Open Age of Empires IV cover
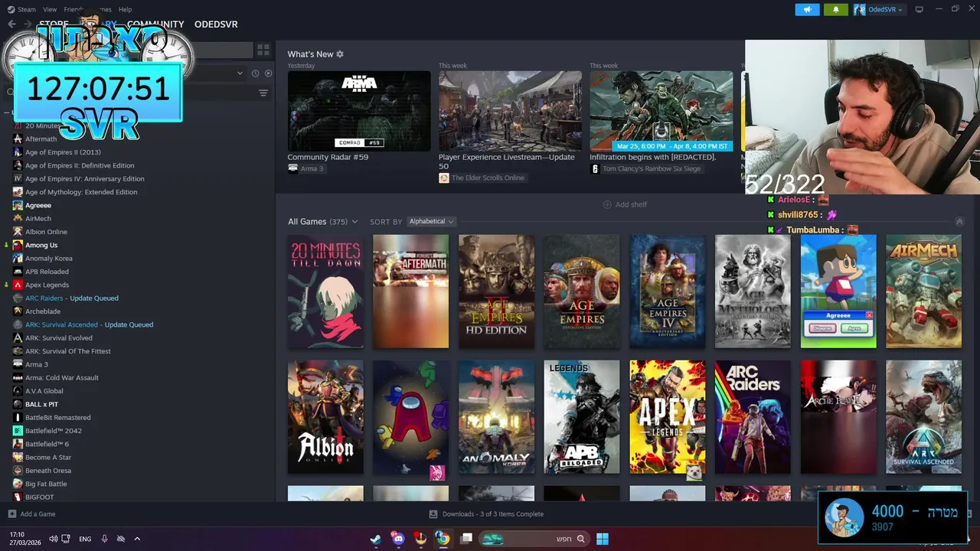Image resolution: width=980 pixels, height=551 pixels. [x=668, y=292]
